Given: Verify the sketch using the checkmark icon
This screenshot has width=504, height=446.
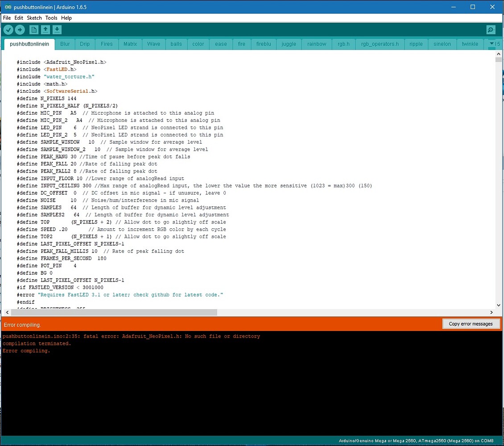Looking at the screenshot, I should pos(8,29).
